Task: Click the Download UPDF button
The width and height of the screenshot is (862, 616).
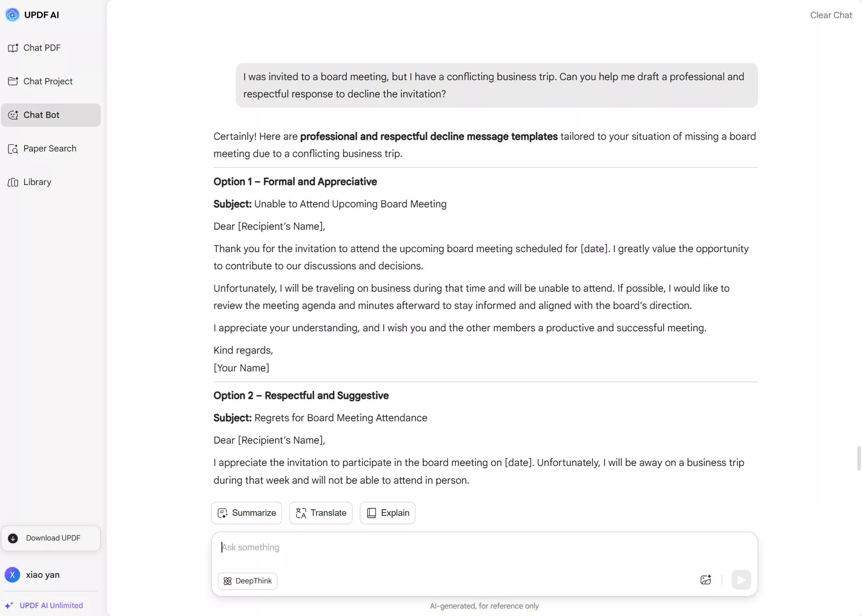Action: click(x=51, y=538)
